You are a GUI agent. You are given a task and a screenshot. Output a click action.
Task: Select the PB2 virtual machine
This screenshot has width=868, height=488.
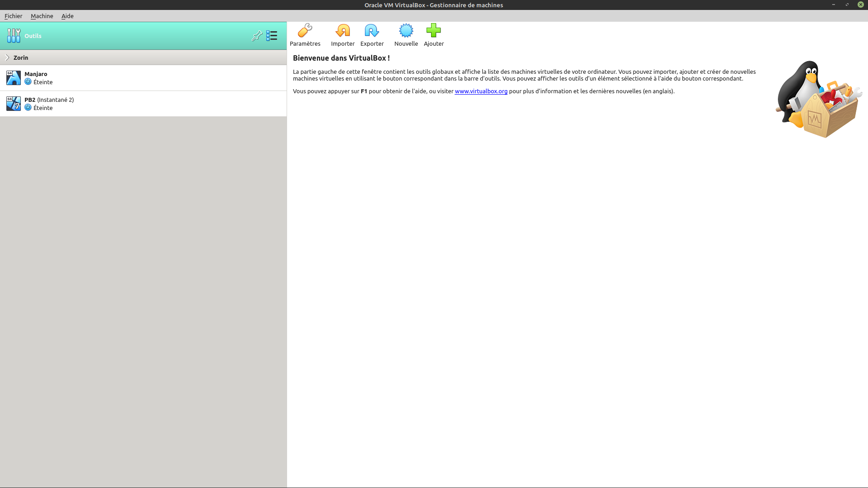[136, 104]
